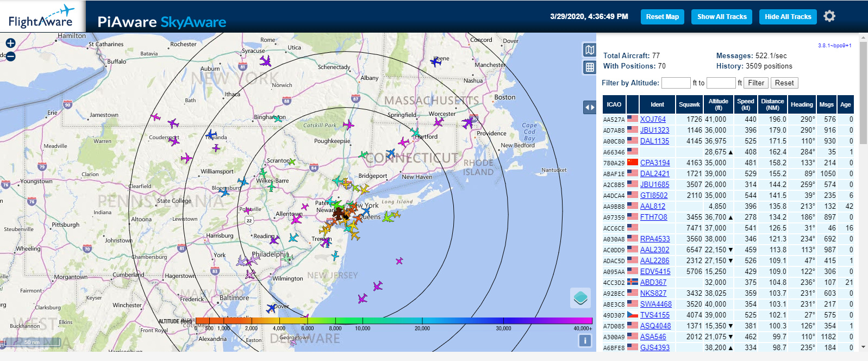The image size is (868, 361).
Task: Zoom out on the map
Action: [x=10, y=56]
